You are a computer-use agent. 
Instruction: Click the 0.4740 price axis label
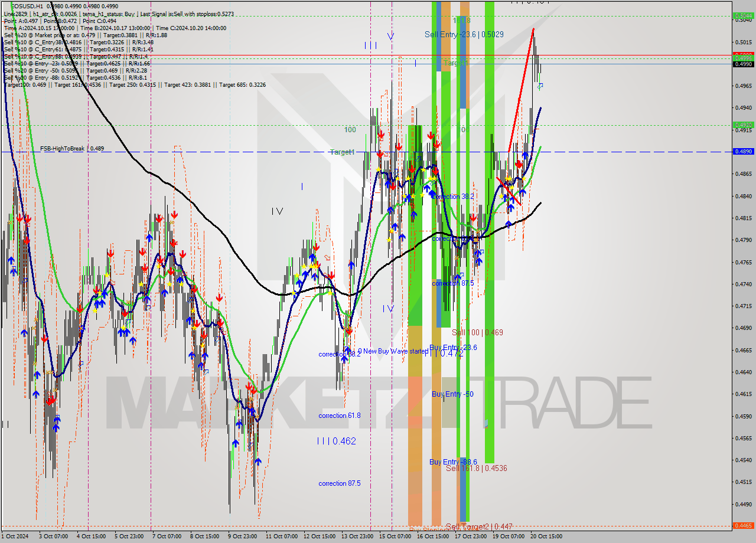tap(744, 284)
